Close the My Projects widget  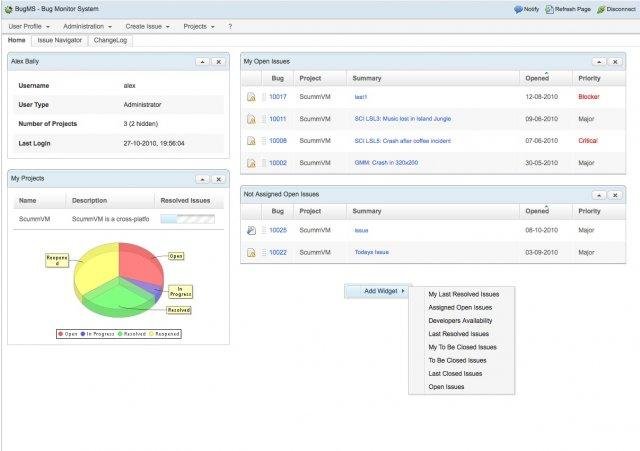218,179
